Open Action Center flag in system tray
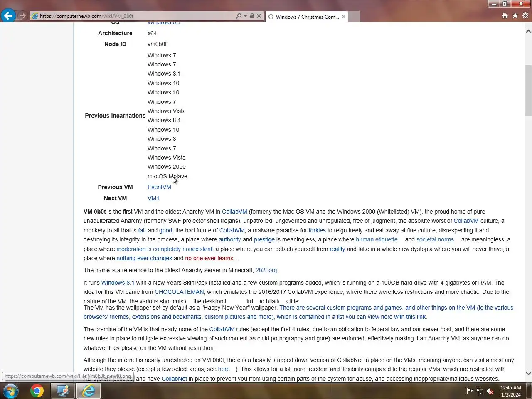Screen dimensions: 532x399 [470, 391]
